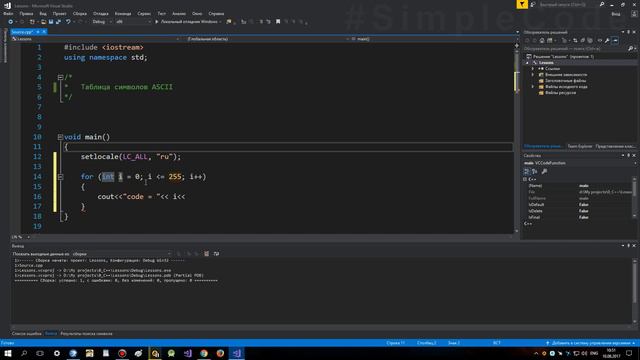Screen dimensions: 640x360
Task: Click the navigate backward toolbar icon
Action: coord(11,22)
